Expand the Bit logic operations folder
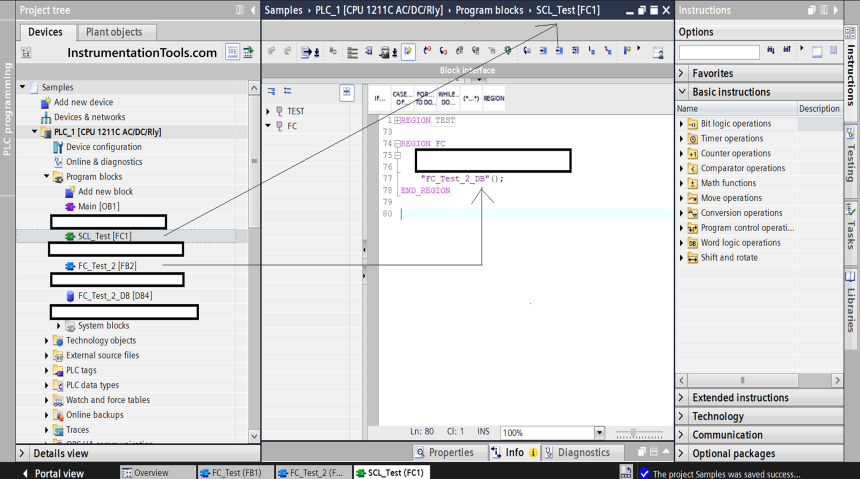This screenshot has height=479, width=860. tap(682, 123)
